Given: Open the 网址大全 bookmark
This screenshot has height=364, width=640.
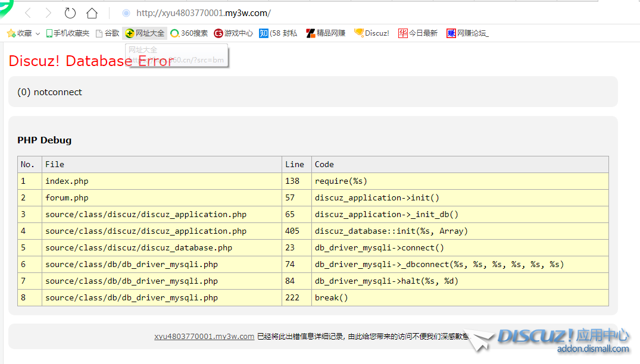Looking at the screenshot, I should [145, 33].
